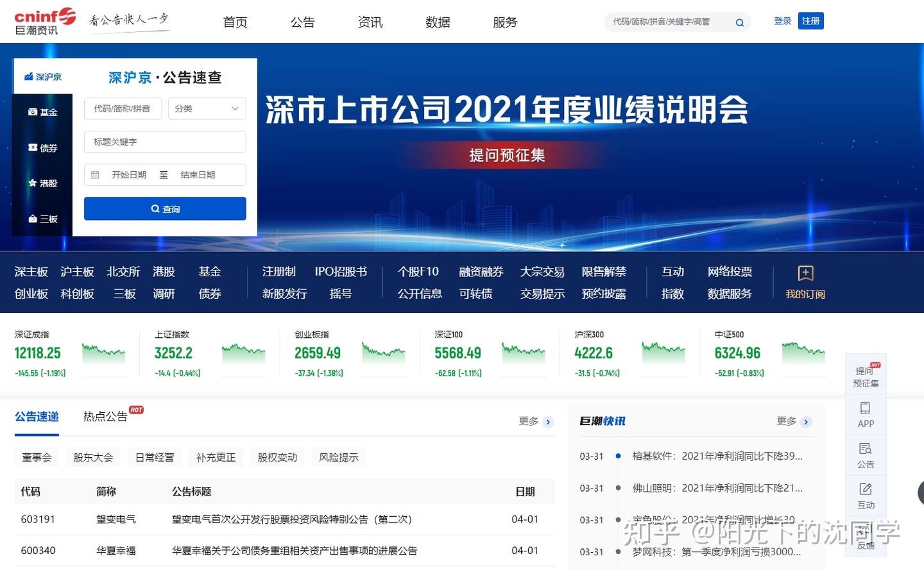Image resolution: width=924 pixels, height=570 pixels.
Task: Open the 华夏幸福 announcement link
Action: click(293, 550)
